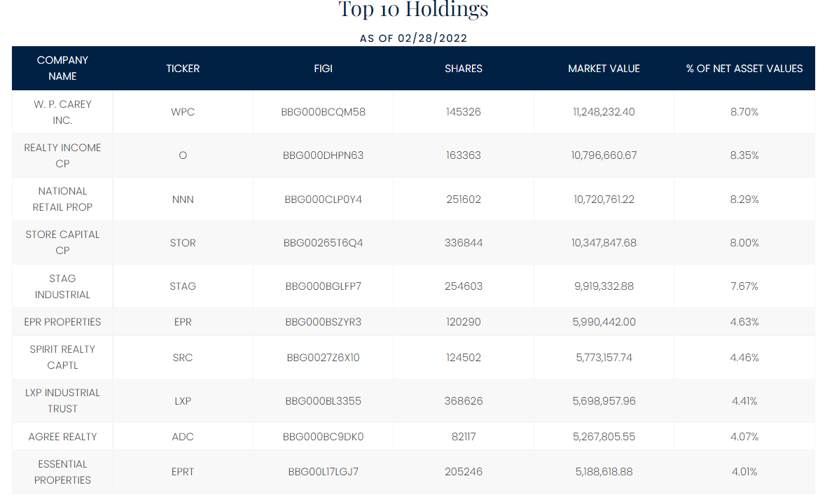Select LXP Industrial Trust's 4.41% value
Screen dimensions: 825x504
744,401
